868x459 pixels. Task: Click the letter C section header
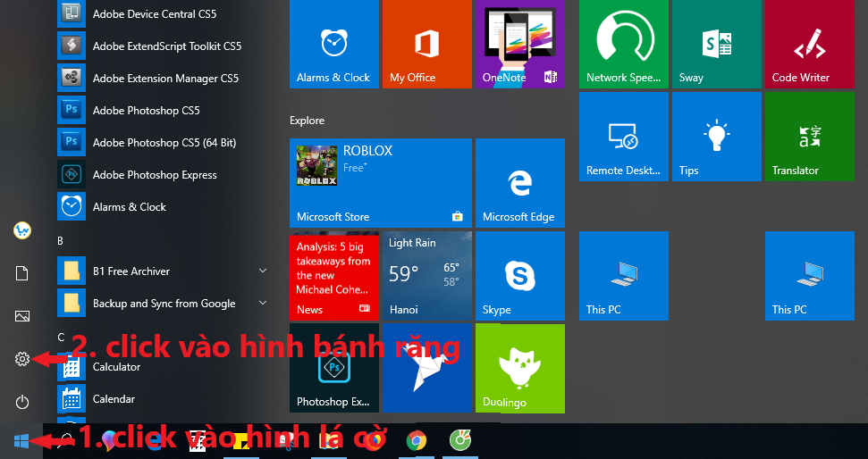[61, 337]
